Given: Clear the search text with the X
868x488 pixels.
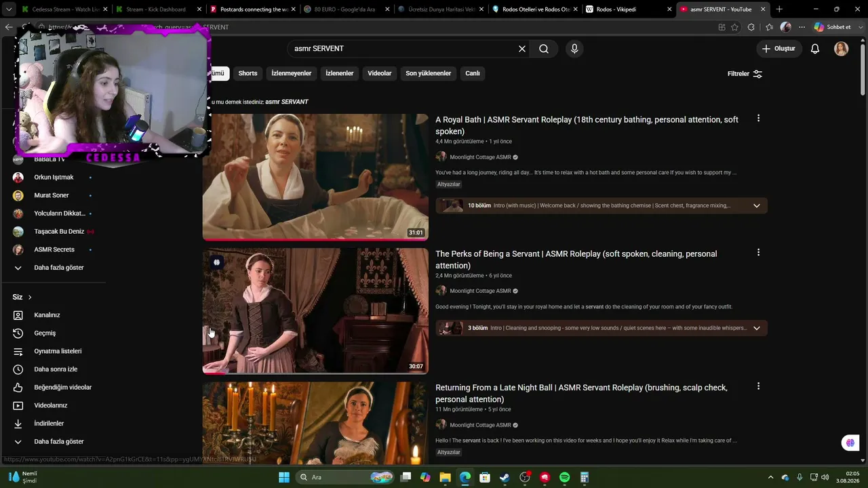Looking at the screenshot, I should [x=522, y=49].
